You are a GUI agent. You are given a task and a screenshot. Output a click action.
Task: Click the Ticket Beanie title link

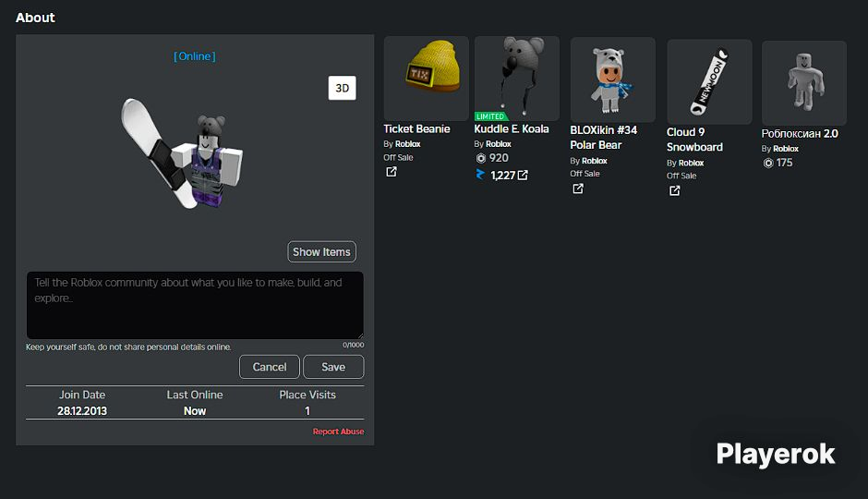click(x=416, y=129)
